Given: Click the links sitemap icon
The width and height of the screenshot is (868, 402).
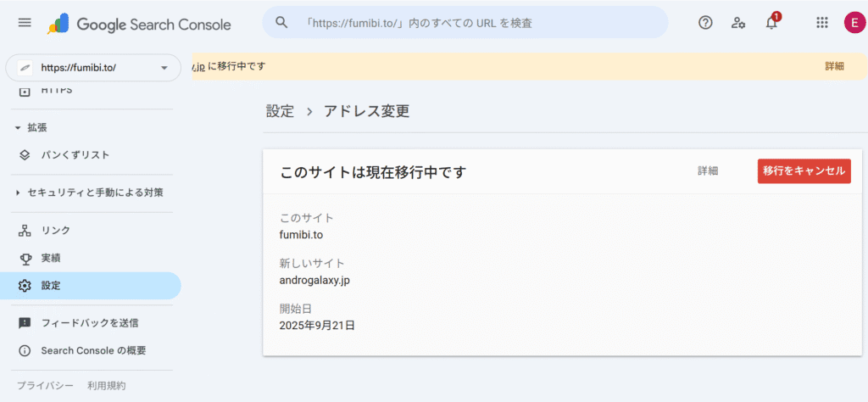Looking at the screenshot, I should tap(25, 231).
